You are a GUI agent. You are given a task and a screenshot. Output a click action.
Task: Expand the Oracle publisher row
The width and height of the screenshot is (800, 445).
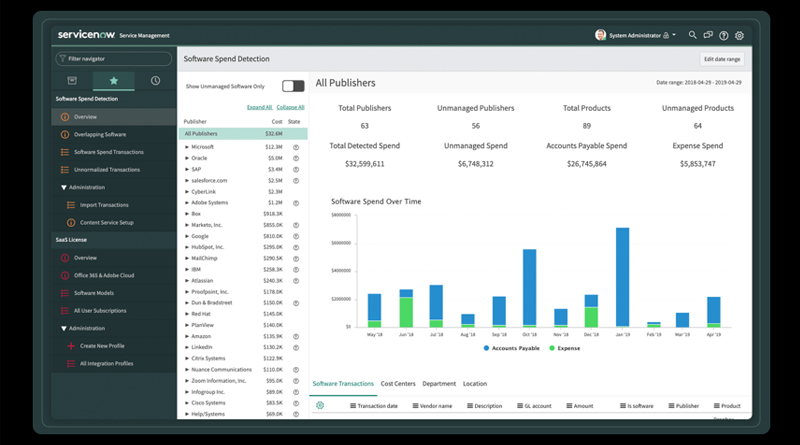(x=187, y=158)
